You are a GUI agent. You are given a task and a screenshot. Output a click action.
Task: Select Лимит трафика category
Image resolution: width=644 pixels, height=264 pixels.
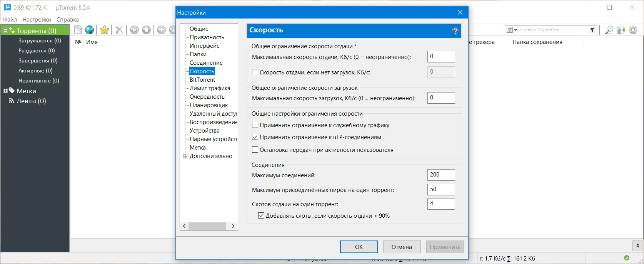(x=210, y=88)
